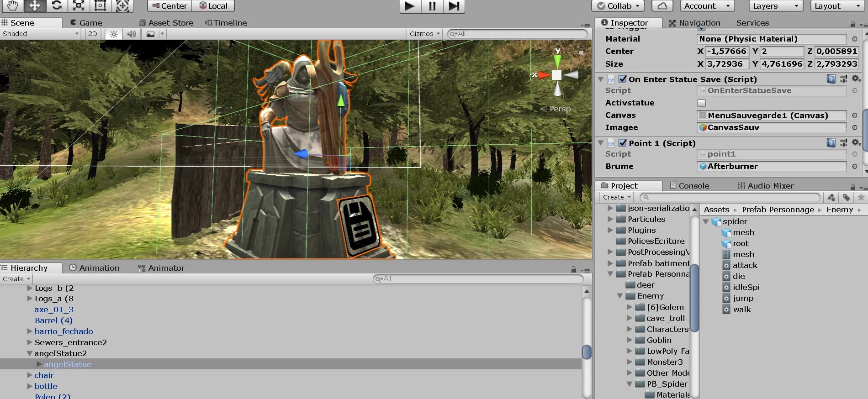Click the Project folder list scrollbar

(x=694, y=298)
